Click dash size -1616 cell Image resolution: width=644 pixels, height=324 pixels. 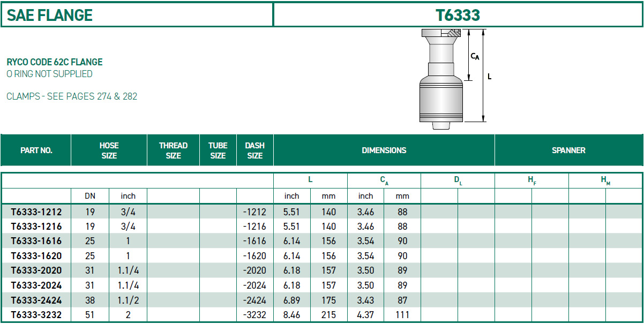254,241
